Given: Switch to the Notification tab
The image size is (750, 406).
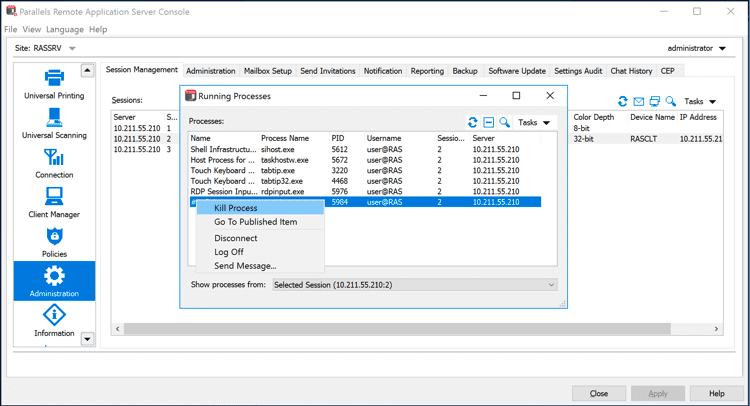Looking at the screenshot, I should (383, 71).
